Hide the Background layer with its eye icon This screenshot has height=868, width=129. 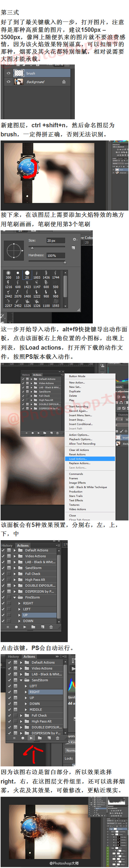click(9, 82)
